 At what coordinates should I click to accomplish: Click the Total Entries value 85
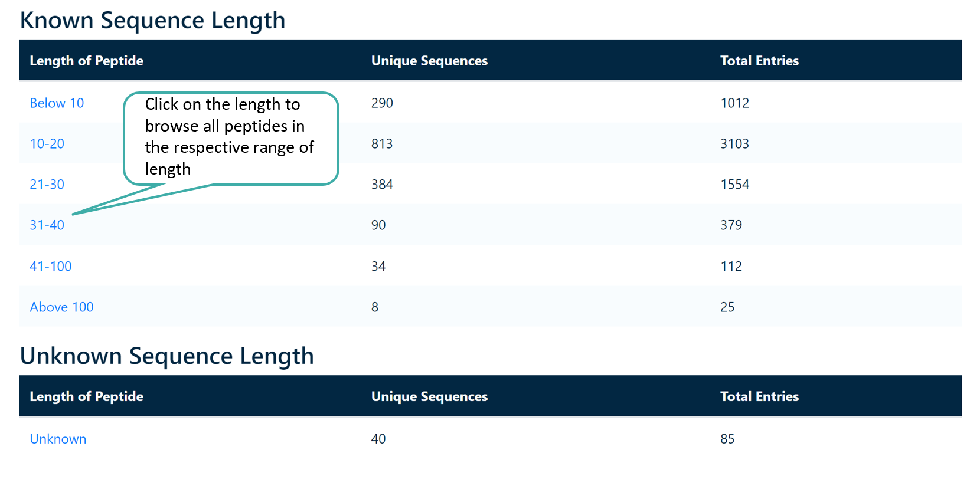click(x=727, y=439)
